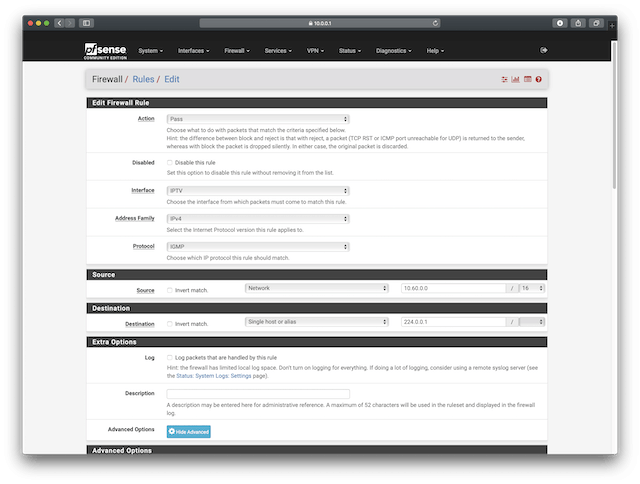Open related settings sliders icon

[x=504, y=79]
